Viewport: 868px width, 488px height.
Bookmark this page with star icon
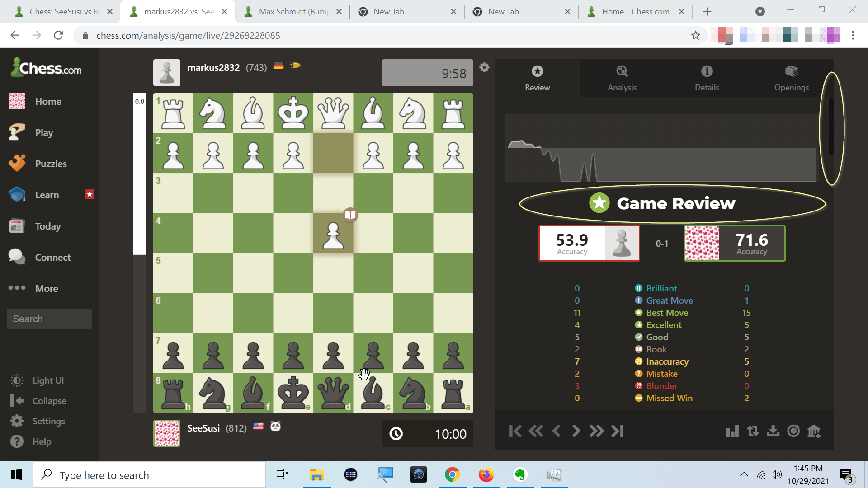click(695, 35)
